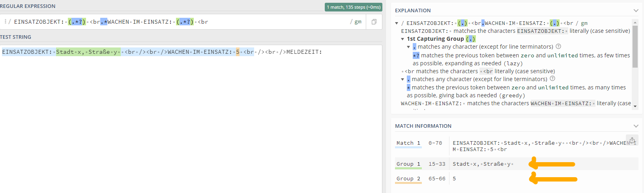Collapse the Explanation panel
This screenshot has width=644, height=193.
coord(636,11)
